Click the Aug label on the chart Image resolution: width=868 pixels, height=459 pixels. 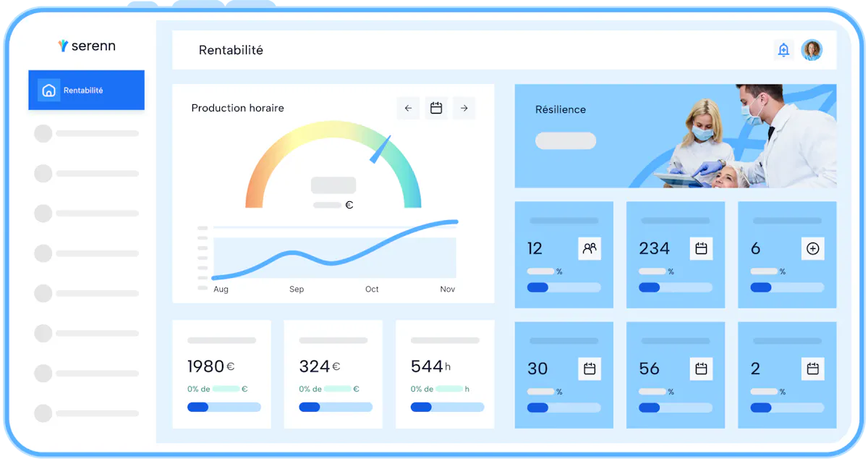click(221, 290)
